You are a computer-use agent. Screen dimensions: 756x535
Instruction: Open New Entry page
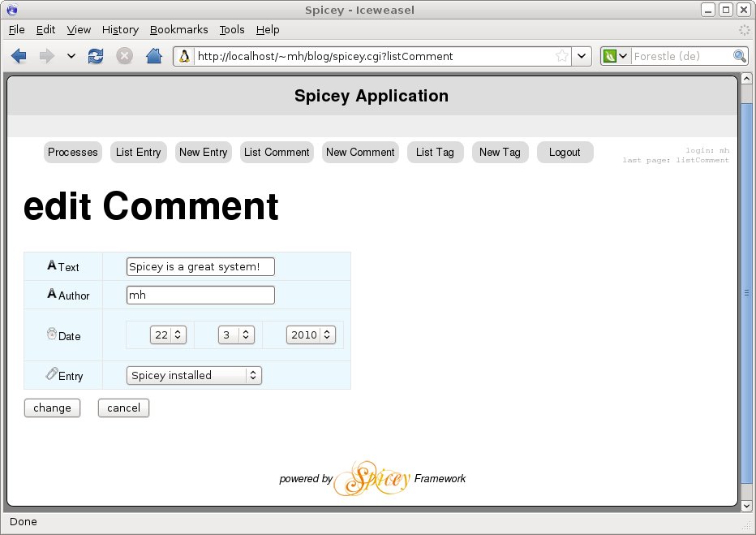point(204,153)
